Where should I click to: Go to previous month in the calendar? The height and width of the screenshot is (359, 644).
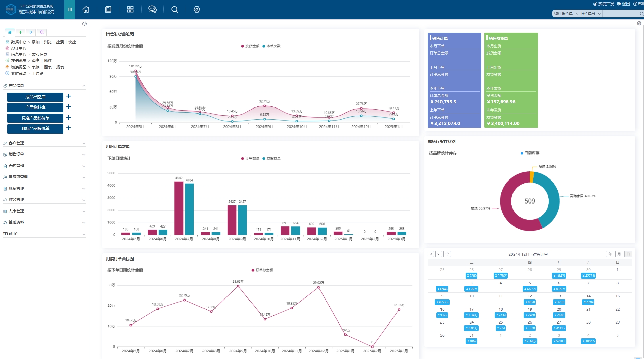[x=431, y=254]
